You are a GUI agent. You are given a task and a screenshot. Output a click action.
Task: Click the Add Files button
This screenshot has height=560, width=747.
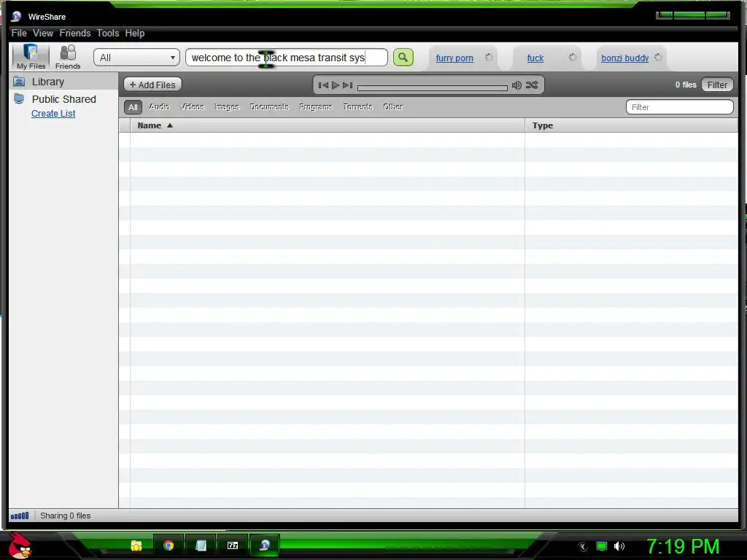152,85
